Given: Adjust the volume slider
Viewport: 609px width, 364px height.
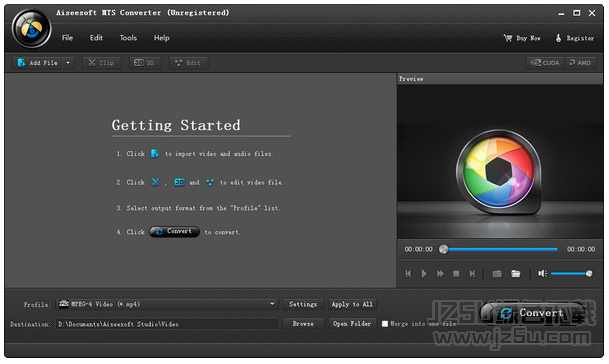Looking at the screenshot, I should point(571,273).
